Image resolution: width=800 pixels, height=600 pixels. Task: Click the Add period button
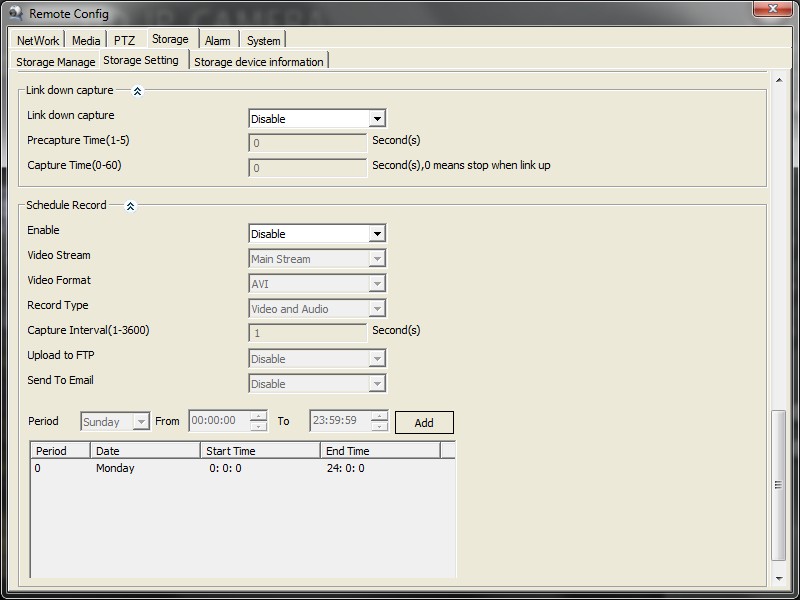pyautogui.click(x=424, y=422)
